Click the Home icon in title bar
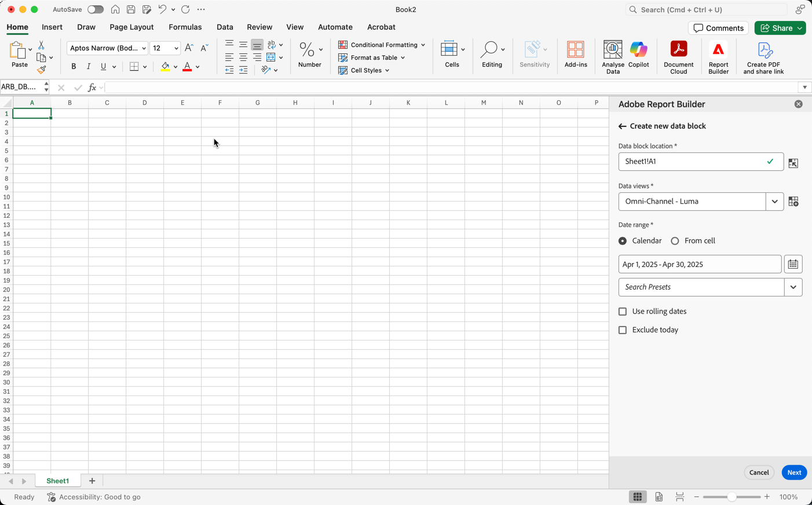Viewport: 812px width, 505px height. [x=115, y=10]
